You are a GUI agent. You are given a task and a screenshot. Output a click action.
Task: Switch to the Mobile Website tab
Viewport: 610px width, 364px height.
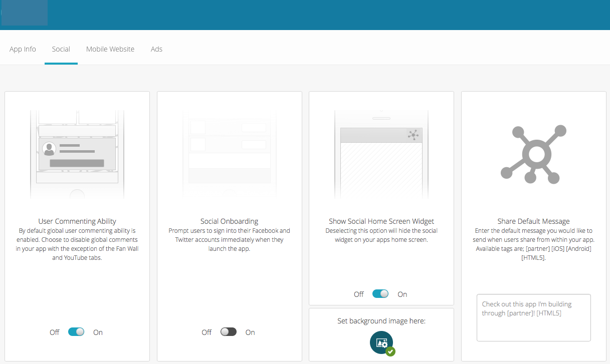coord(110,49)
